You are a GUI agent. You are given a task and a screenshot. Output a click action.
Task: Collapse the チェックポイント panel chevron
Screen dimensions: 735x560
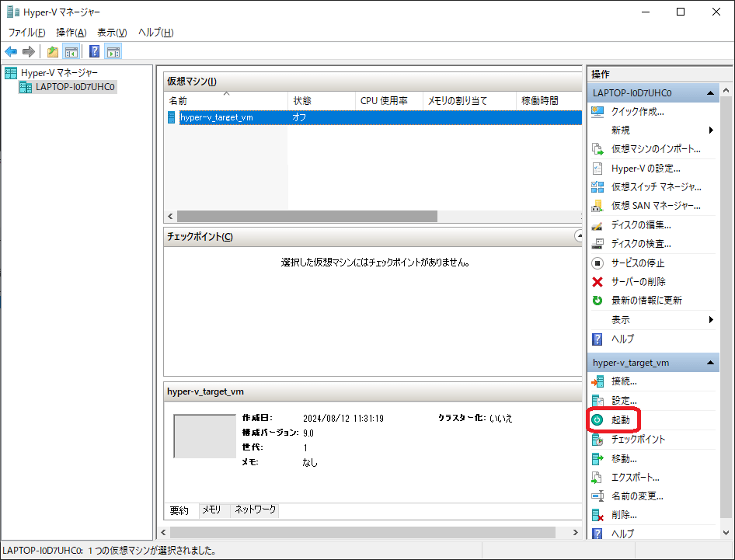(579, 235)
